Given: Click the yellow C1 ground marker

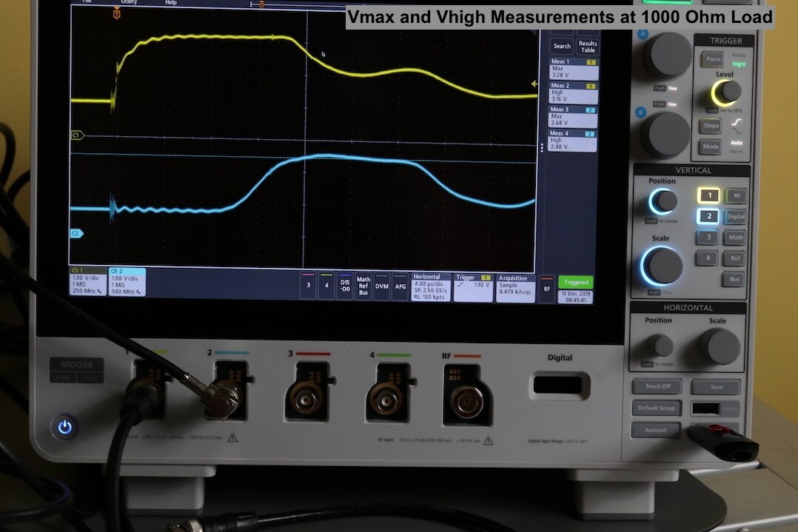Looking at the screenshot, I should pos(77,135).
